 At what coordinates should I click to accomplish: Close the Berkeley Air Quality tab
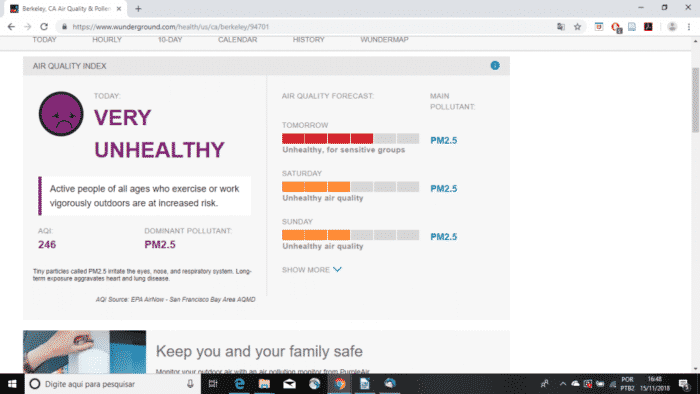point(119,8)
